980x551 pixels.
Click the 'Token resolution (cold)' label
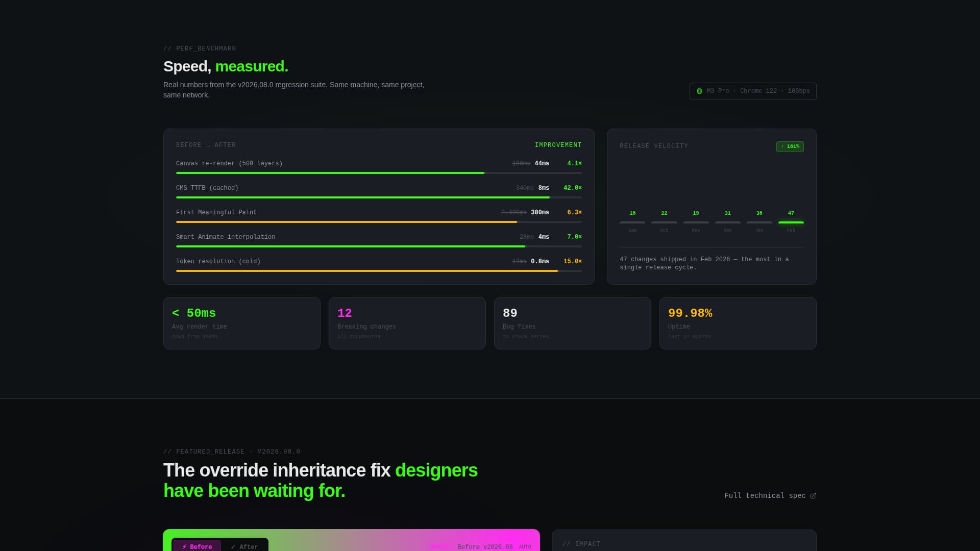[218, 262]
